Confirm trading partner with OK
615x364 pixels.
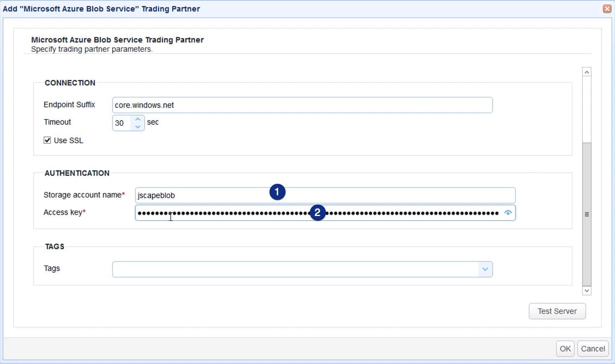[564, 348]
